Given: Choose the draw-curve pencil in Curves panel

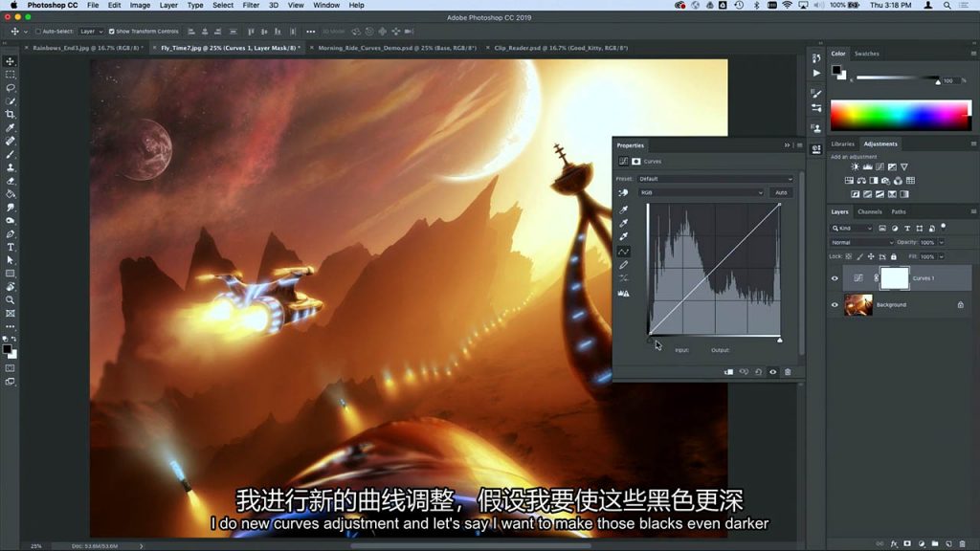Looking at the screenshot, I should click(x=623, y=265).
